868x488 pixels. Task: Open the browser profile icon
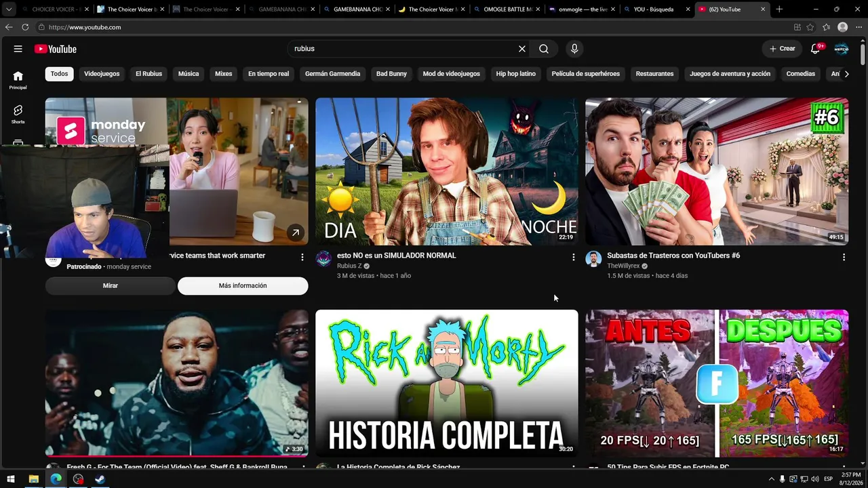click(x=842, y=27)
